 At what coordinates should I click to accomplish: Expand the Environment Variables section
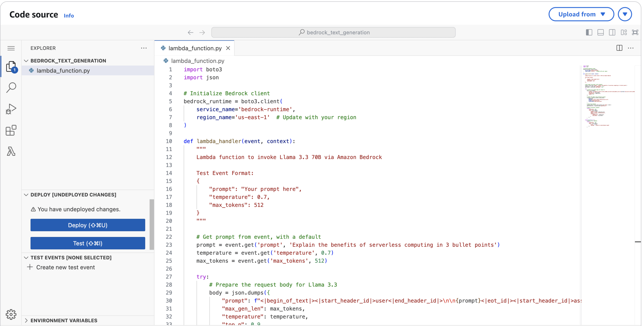[x=64, y=320]
